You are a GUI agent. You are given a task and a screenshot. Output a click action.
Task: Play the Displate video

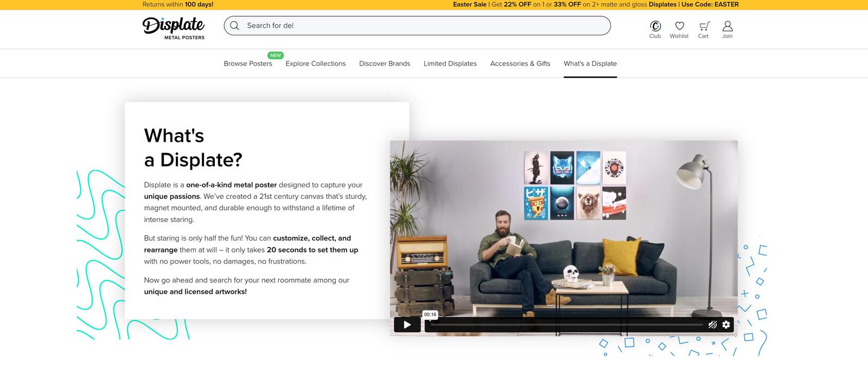[x=407, y=325]
